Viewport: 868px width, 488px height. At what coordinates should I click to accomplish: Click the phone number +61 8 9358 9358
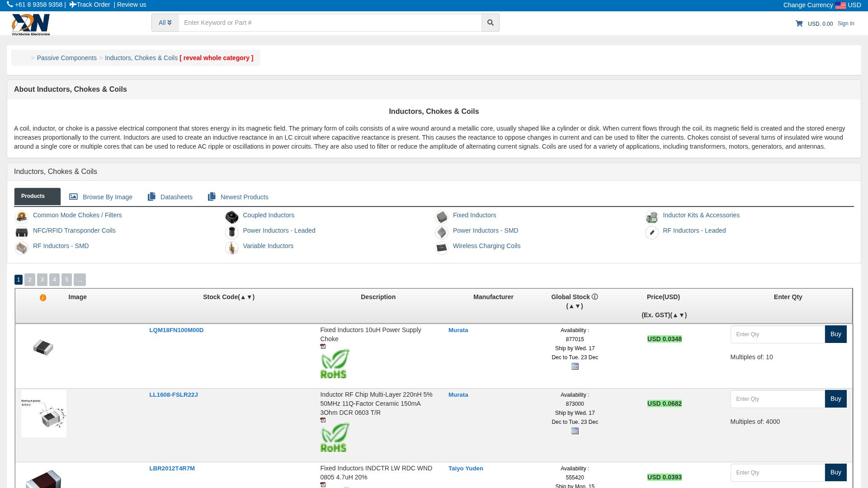(x=38, y=5)
